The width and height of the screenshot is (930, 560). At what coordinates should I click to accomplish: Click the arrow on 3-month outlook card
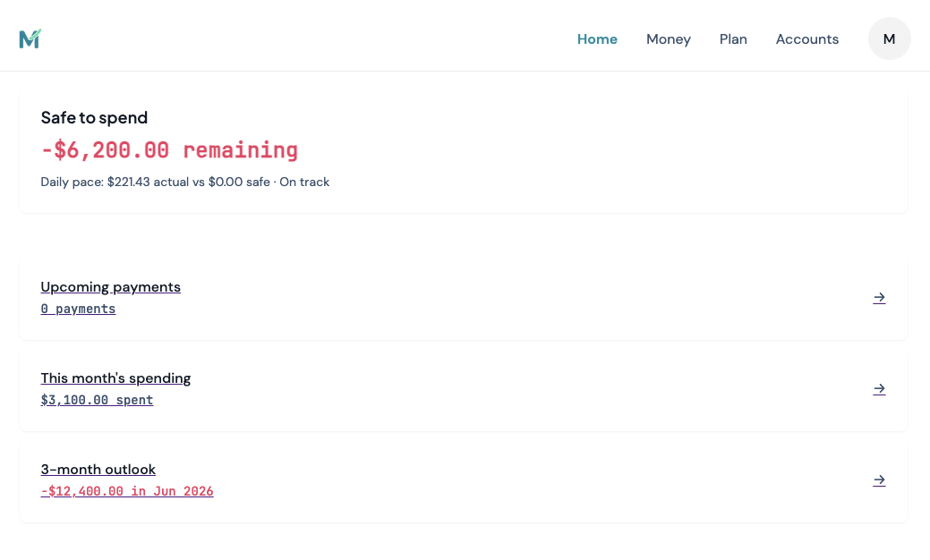coord(879,480)
